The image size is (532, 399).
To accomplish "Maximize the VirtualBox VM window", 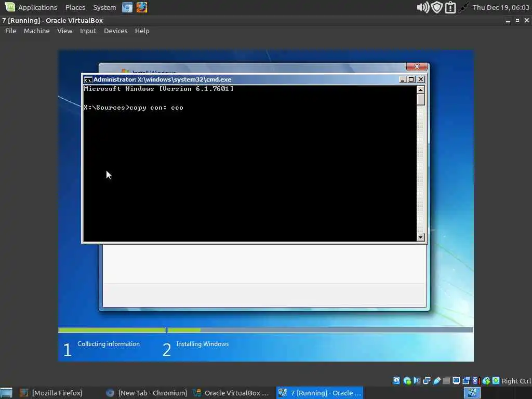I will tap(517, 21).
